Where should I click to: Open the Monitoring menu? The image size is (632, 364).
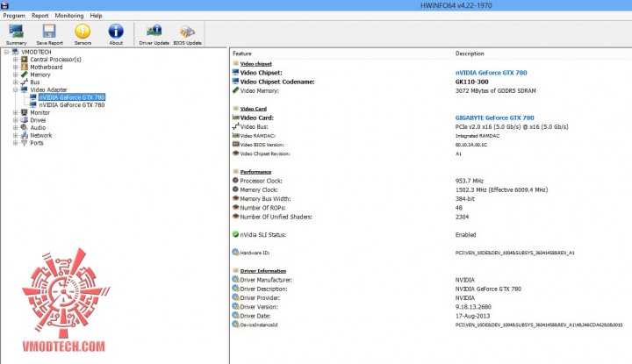tap(69, 16)
